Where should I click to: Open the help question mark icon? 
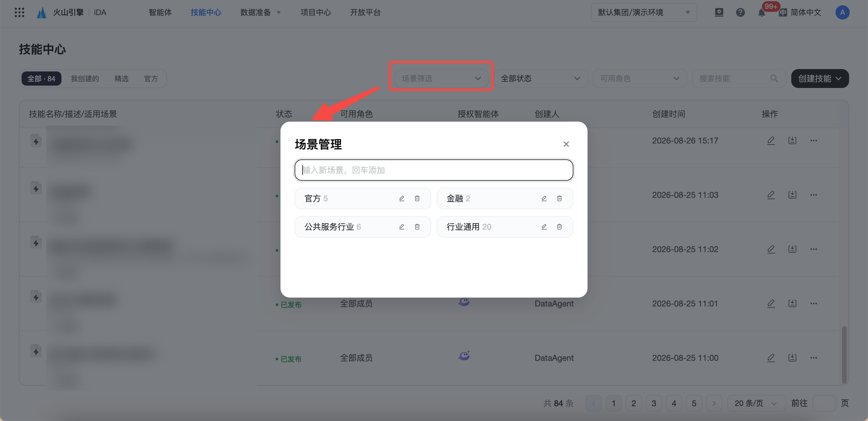click(x=740, y=12)
